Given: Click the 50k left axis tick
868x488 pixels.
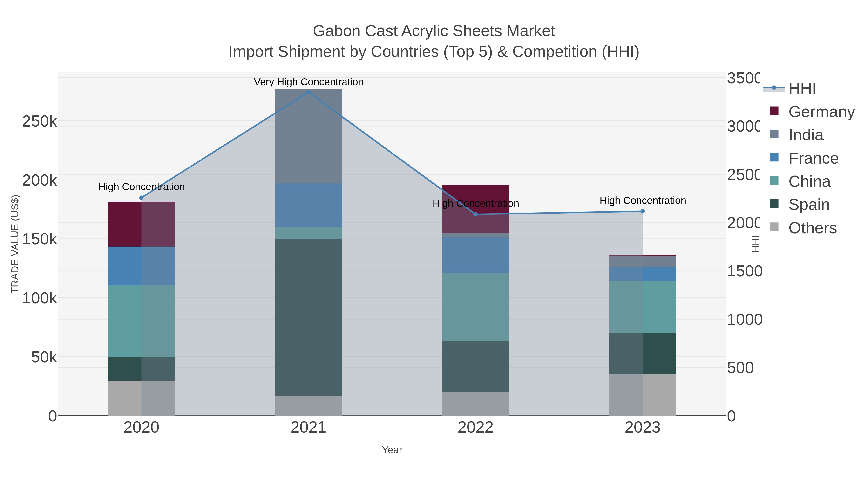Looking at the screenshot, I should pos(44,357).
